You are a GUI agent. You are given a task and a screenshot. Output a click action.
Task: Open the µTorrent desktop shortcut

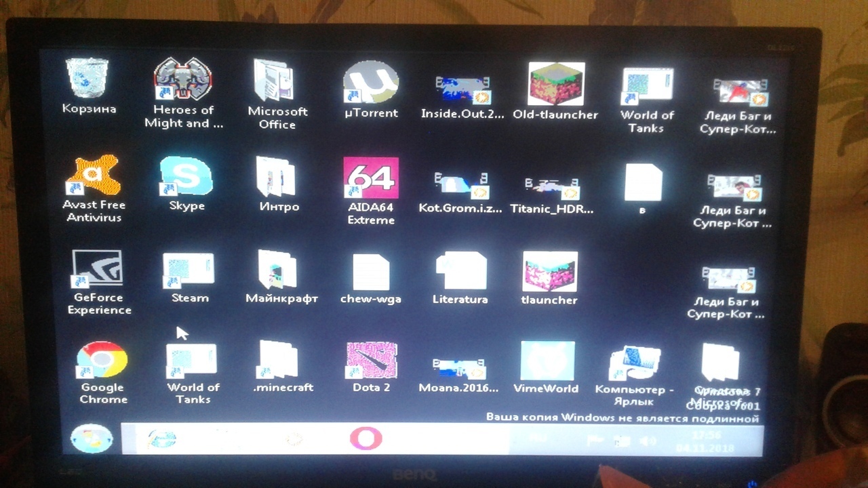[370, 83]
